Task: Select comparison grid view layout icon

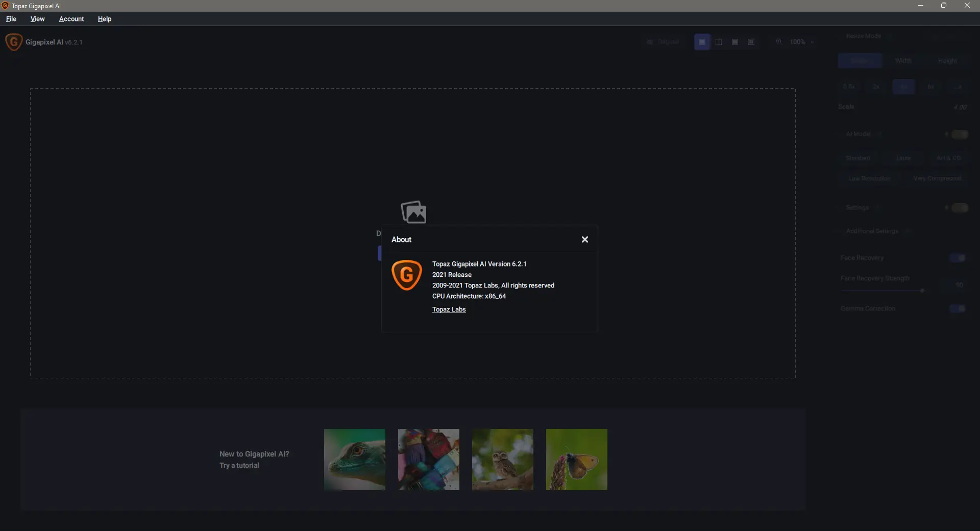Action: pyautogui.click(x=751, y=42)
